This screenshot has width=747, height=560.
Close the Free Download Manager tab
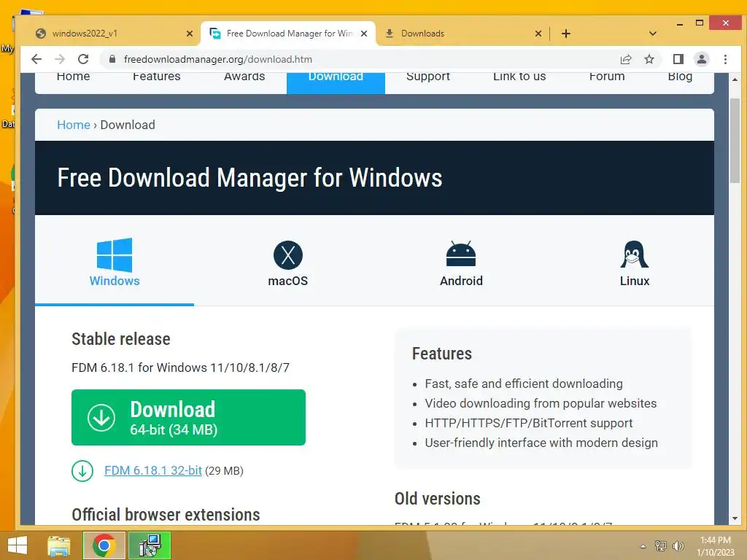click(x=364, y=34)
